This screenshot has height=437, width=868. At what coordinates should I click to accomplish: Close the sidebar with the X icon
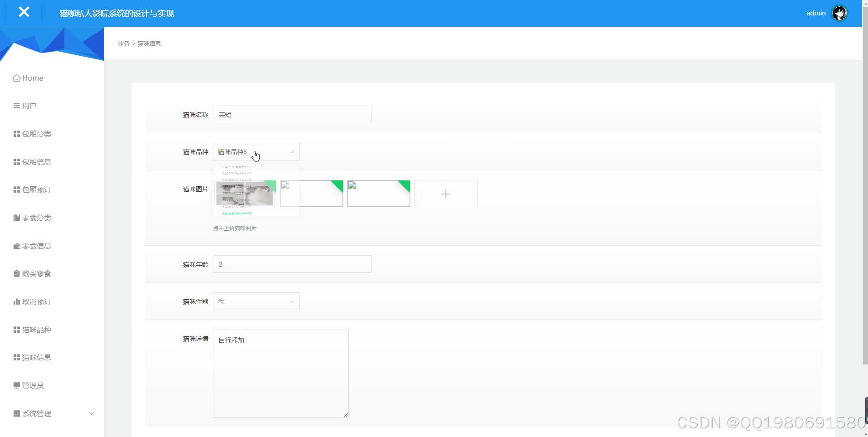pyautogui.click(x=24, y=12)
